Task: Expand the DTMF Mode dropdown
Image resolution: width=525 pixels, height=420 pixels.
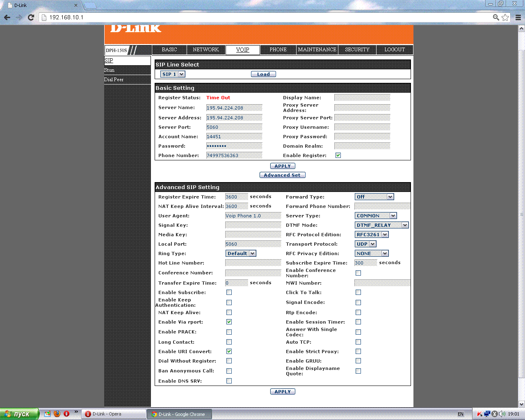Action: point(381,225)
